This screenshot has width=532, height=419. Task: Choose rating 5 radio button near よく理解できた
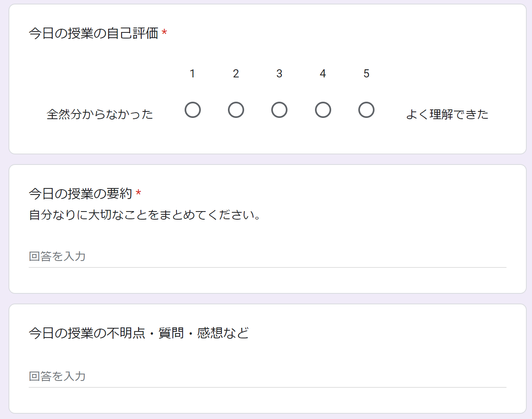[366, 110]
